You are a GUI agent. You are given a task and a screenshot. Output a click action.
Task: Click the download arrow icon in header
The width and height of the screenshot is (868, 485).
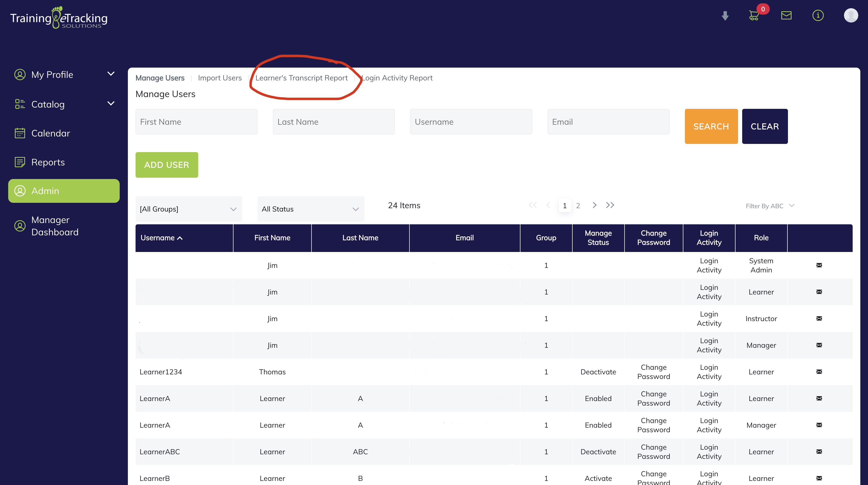(725, 16)
